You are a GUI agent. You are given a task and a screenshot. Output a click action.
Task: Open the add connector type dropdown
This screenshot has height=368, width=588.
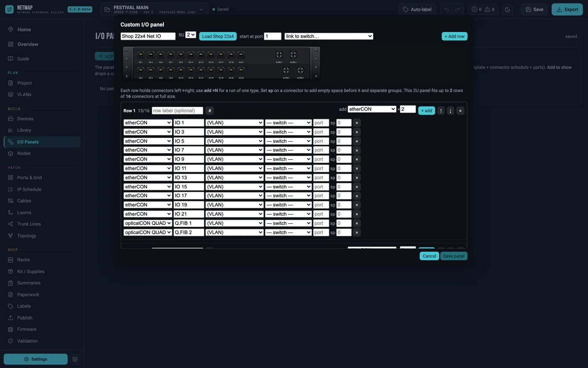click(372, 109)
